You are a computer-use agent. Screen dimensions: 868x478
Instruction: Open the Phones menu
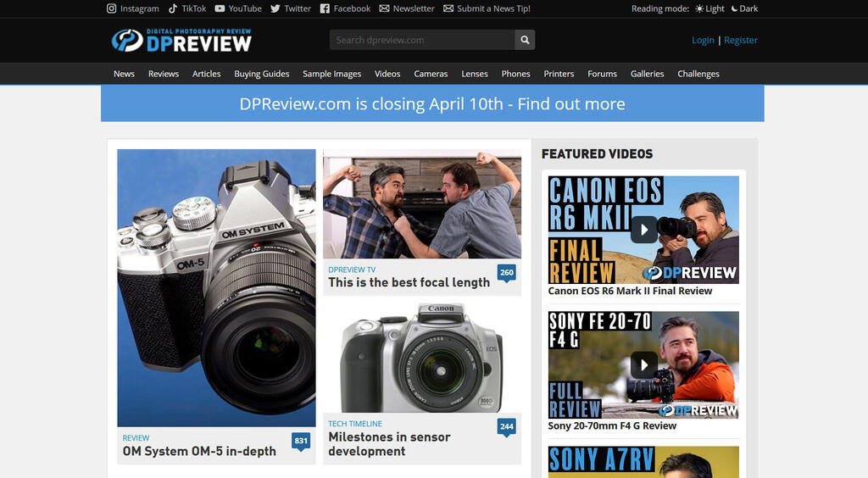[516, 74]
